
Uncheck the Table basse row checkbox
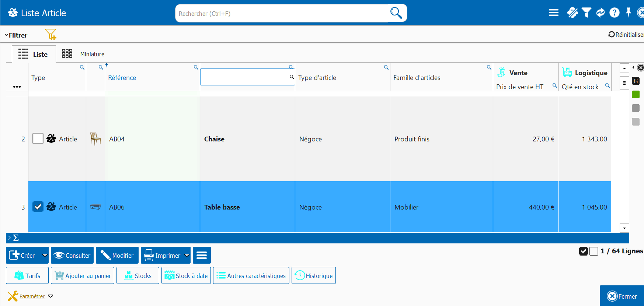point(38,207)
